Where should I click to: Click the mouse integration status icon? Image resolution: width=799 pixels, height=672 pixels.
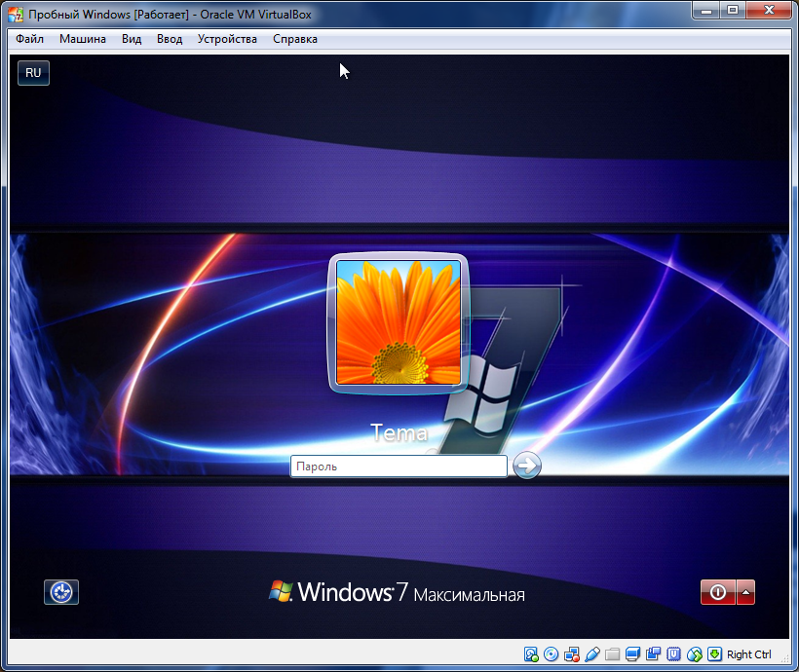696,654
